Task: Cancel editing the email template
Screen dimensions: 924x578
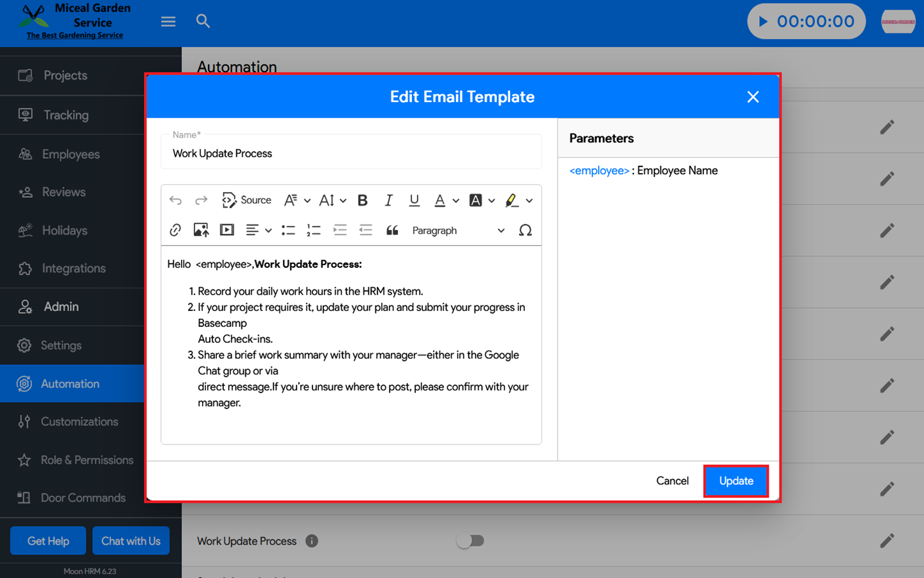Action: (x=672, y=481)
